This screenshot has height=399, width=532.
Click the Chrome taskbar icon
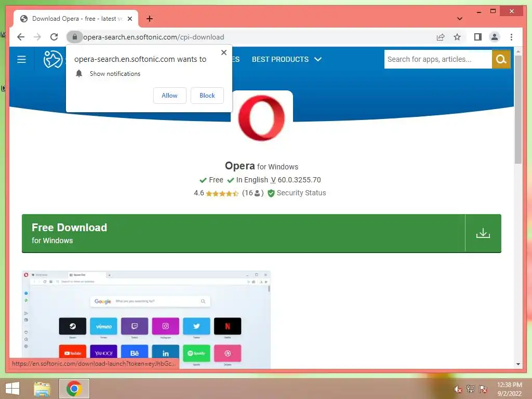click(74, 389)
